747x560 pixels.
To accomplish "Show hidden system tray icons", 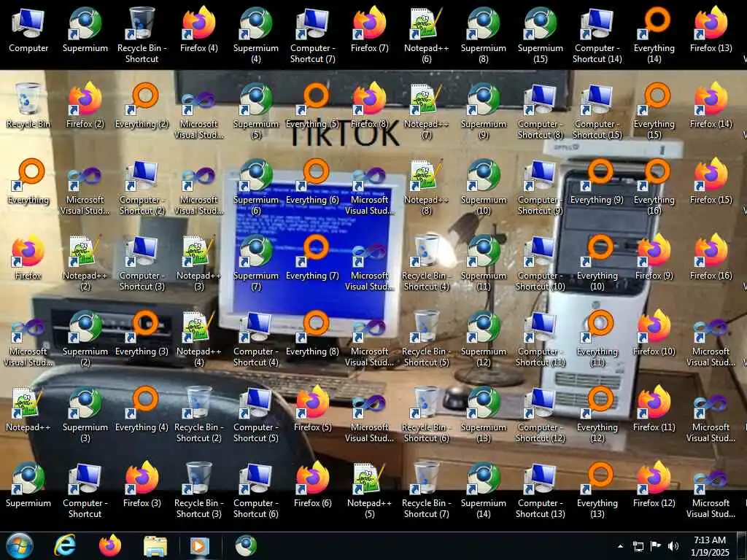I will coord(620,546).
